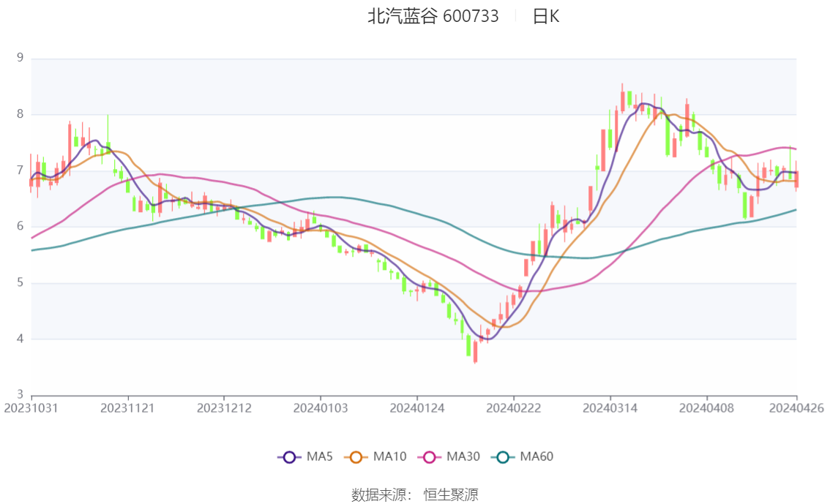Click the 20231031 date axis label
Viewport: 830px width, 504px height.
pyautogui.click(x=31, y=408)
